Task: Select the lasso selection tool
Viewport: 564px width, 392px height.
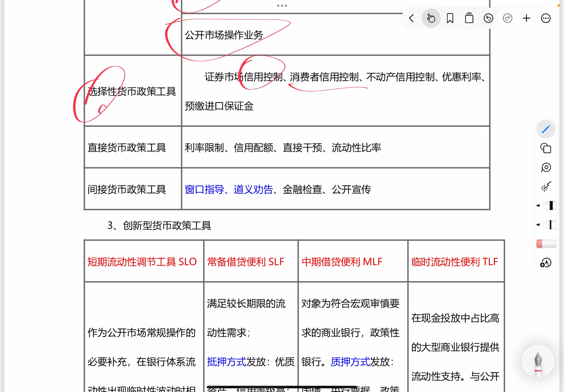Action: point(545,167)
